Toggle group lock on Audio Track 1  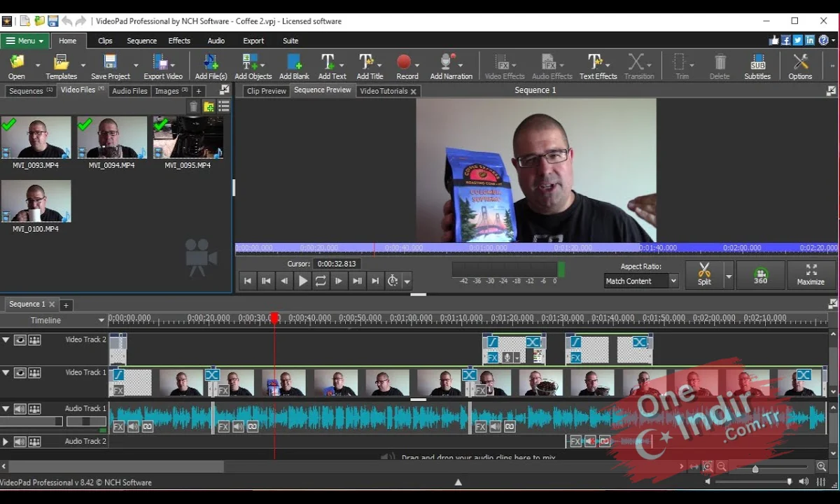click(x=34, y=409)
